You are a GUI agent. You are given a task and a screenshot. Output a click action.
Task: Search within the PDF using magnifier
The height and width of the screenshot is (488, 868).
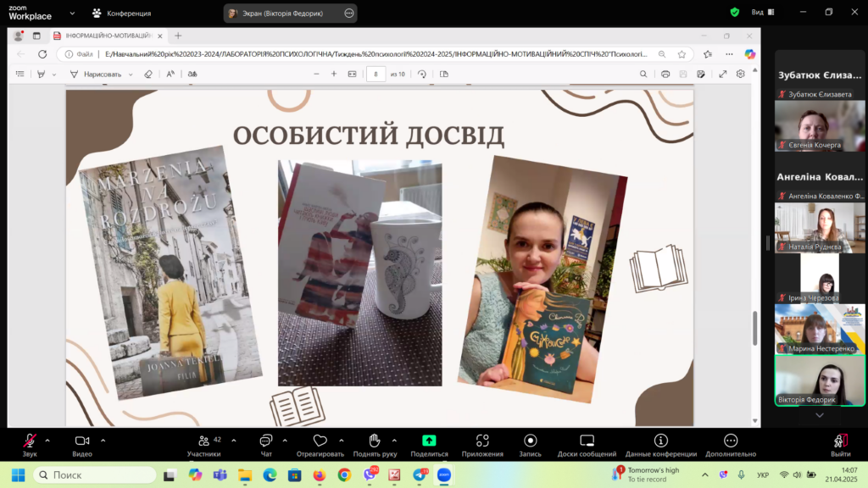[643, 74]
